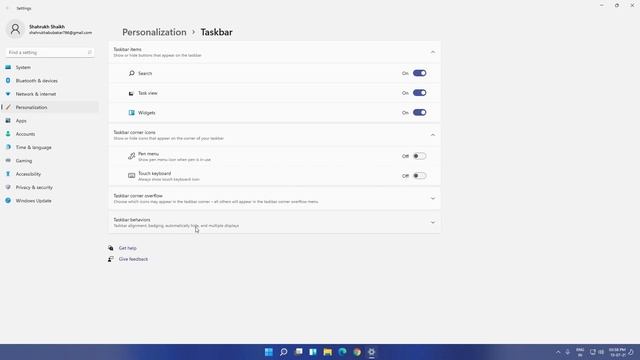Show hidden icons in system tray
This screenshot has width=640, height=360.
pyautogui.click(x=558, y=352)
